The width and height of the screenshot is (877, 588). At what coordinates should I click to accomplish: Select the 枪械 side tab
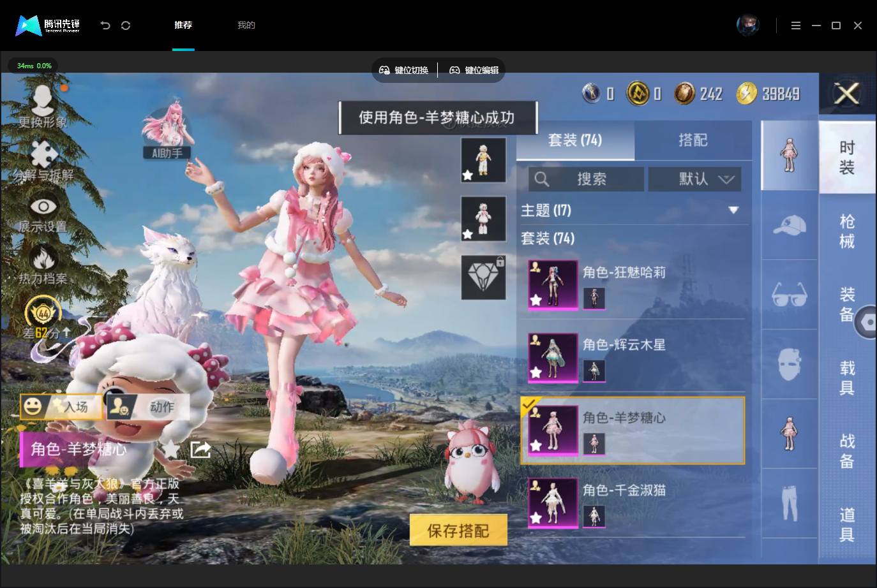click(847, 231)
